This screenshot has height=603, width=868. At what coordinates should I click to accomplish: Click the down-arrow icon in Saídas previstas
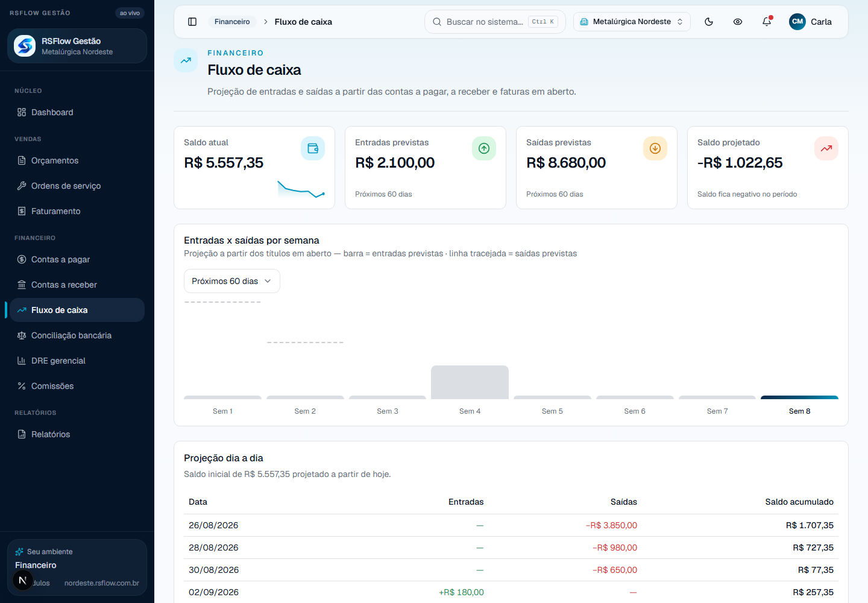tap(655, 148)
